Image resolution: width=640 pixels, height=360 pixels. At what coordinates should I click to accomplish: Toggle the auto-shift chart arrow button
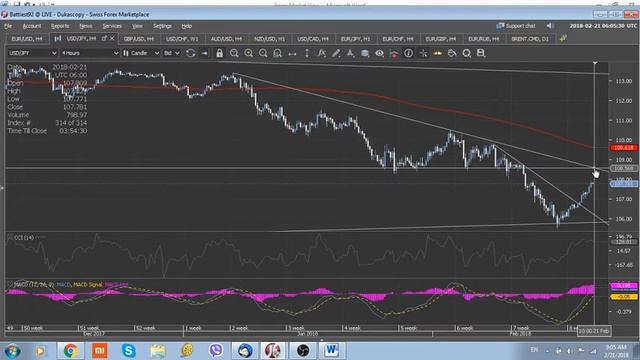[204, 53]
